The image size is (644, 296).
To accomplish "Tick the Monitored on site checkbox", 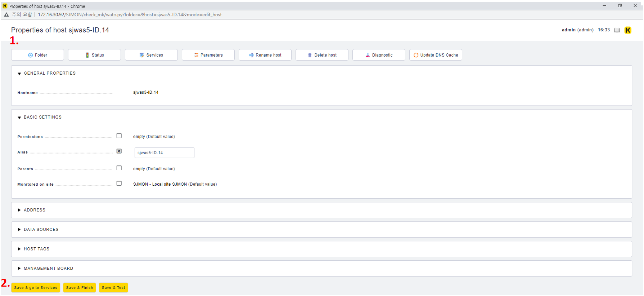I will point(119,184).
